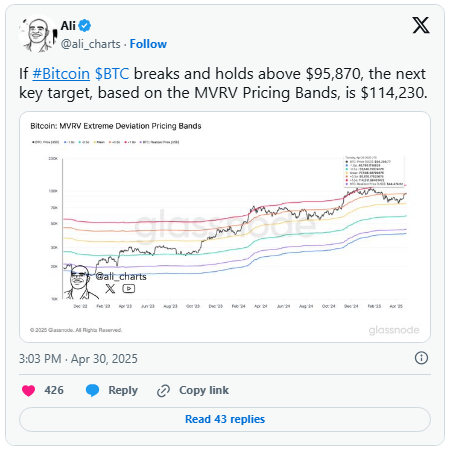Click the chain link copy icon
The height and width of the screenshot is (451, 452).
click(x=163, y=391)
